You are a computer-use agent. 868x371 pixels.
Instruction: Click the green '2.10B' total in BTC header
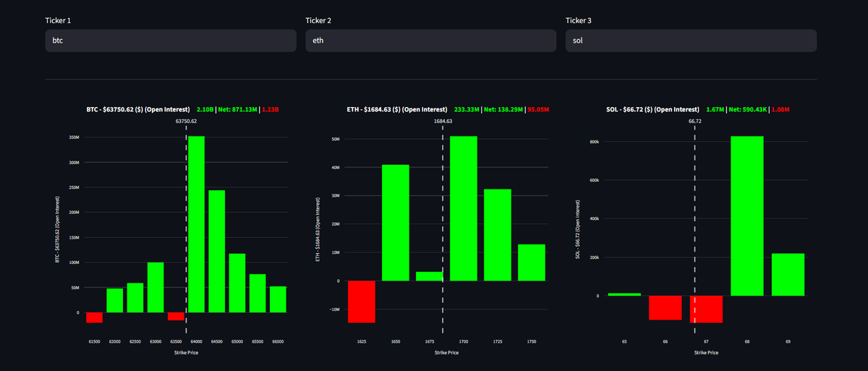point(205,109)
